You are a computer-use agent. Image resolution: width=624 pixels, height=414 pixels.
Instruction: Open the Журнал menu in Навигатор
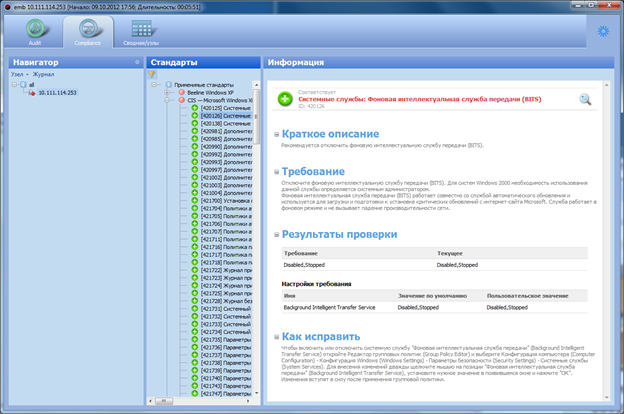42,74
